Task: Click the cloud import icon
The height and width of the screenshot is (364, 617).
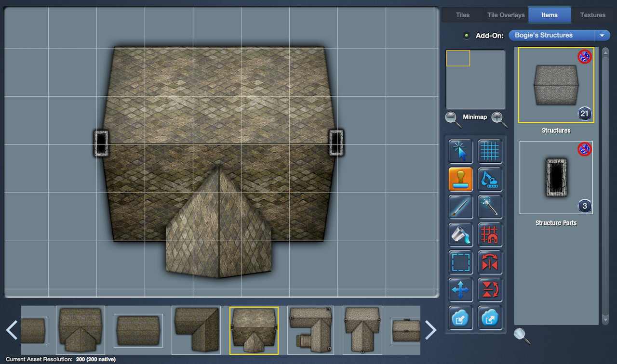Action: tap(460, 317)
